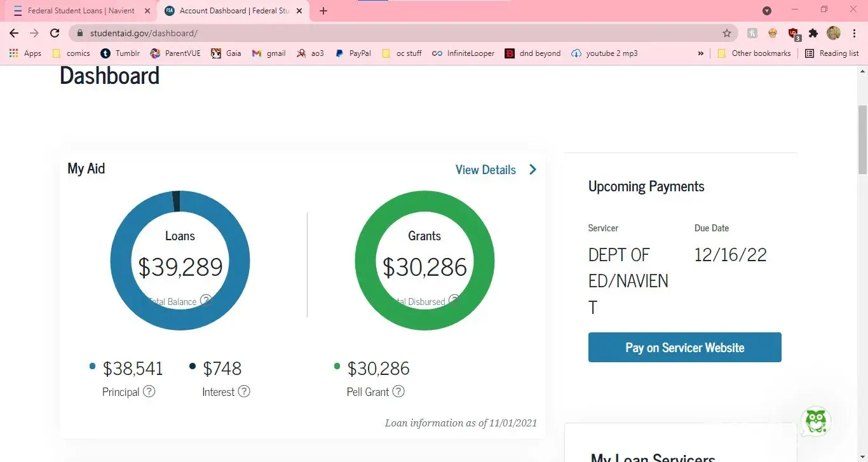The width and height of the screenshot is (868, 462).
Task: Click the Loan information as of 11/01/2021 note
Action: click(461, 423)
